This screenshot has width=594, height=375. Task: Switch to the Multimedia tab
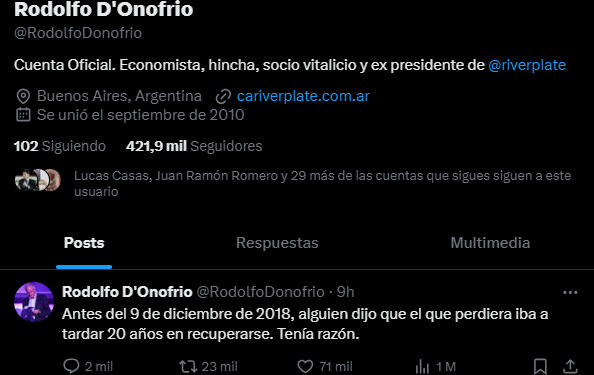coord(490,243)
